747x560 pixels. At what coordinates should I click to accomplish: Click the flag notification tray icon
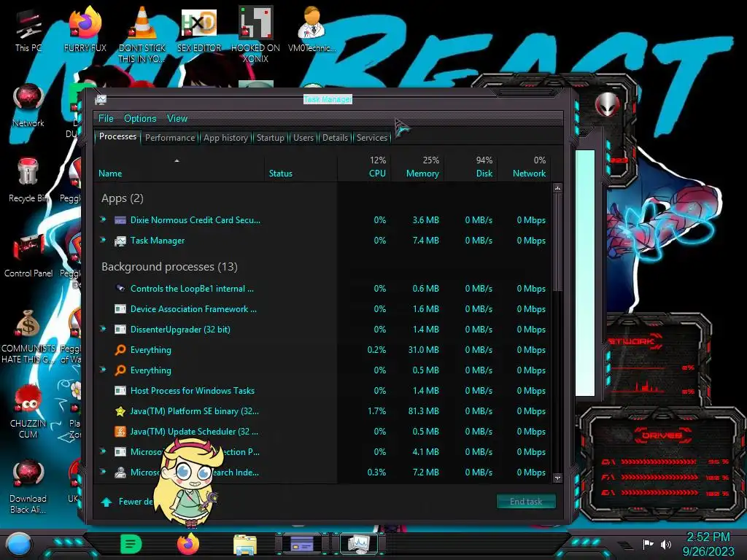(x=648, y=544)
